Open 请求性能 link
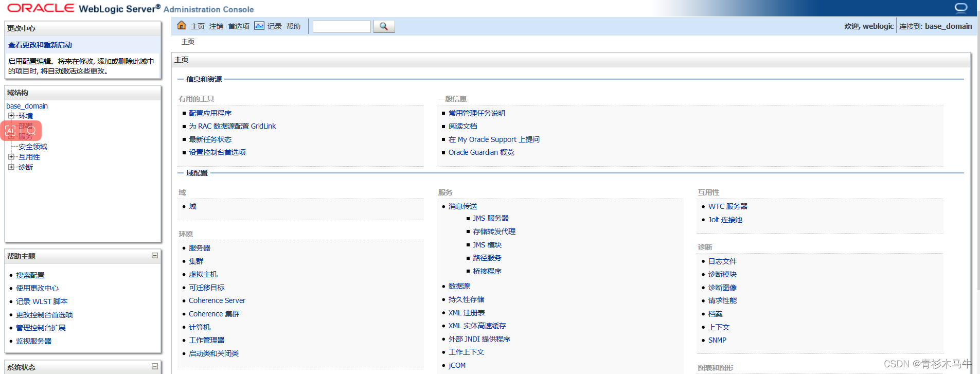Screen dimensions: 980x374 click(723, 300)
